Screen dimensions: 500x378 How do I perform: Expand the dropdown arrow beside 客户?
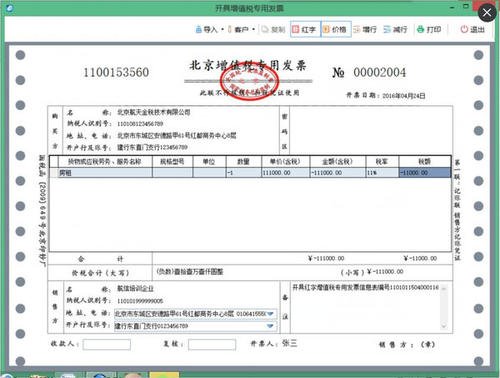(x=254, y=29)
